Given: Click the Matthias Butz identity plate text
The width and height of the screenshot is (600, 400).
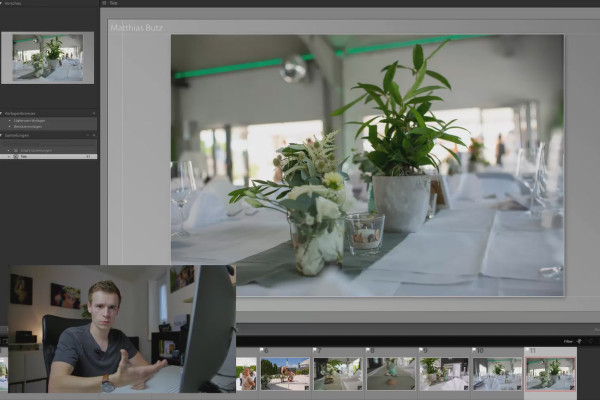Looking at the screenshot, I should click(136, 28).
